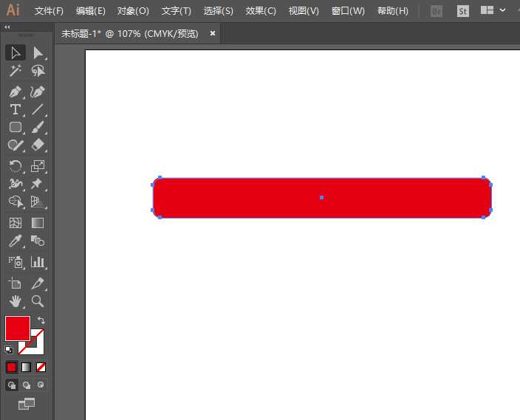The image size is (520, 420).
Task: Open the workspace layout switcher dropdown
Action: 491,11
